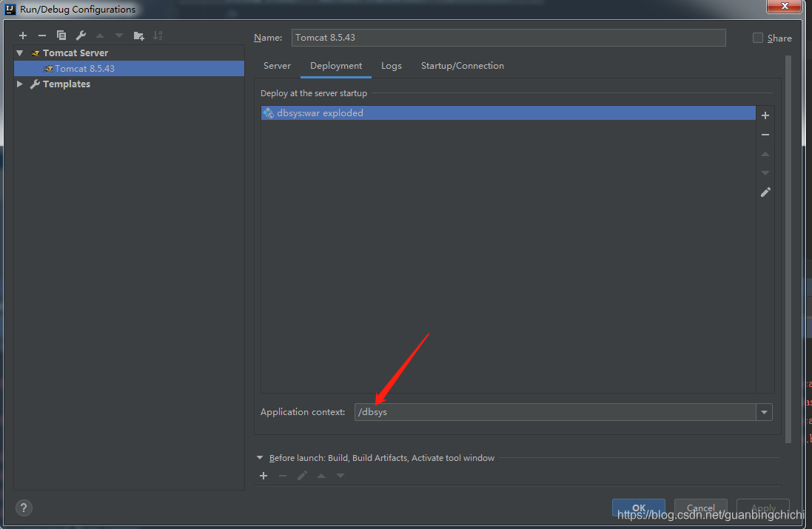Click the Tomcat Server icon in tree
Viewport: 812px width, 529px height.
pos(36,53)
